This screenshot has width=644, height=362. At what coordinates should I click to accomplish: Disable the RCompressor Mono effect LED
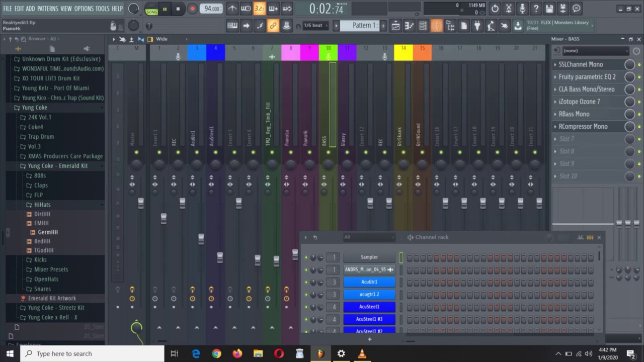click(639, 127)
